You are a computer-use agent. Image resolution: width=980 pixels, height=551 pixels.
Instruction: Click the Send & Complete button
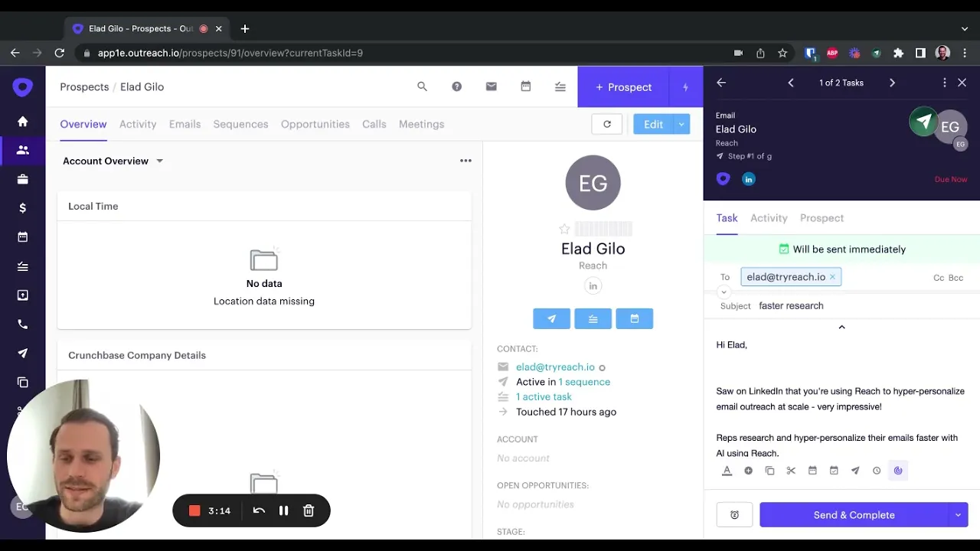coord(854,515)
